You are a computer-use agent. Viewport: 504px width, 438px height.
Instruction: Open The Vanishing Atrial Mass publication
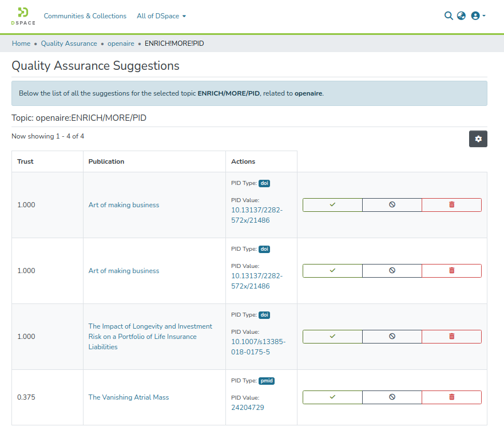coord(129,397)
